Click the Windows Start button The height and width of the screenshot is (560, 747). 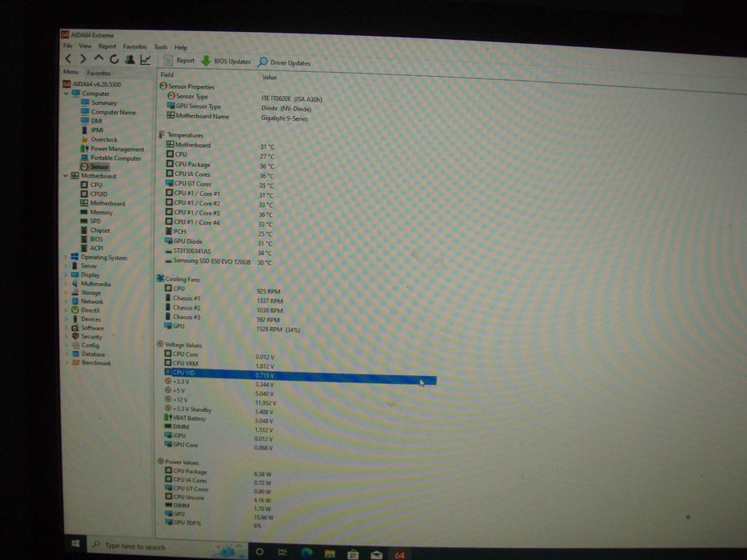click(x=75, y=543)
